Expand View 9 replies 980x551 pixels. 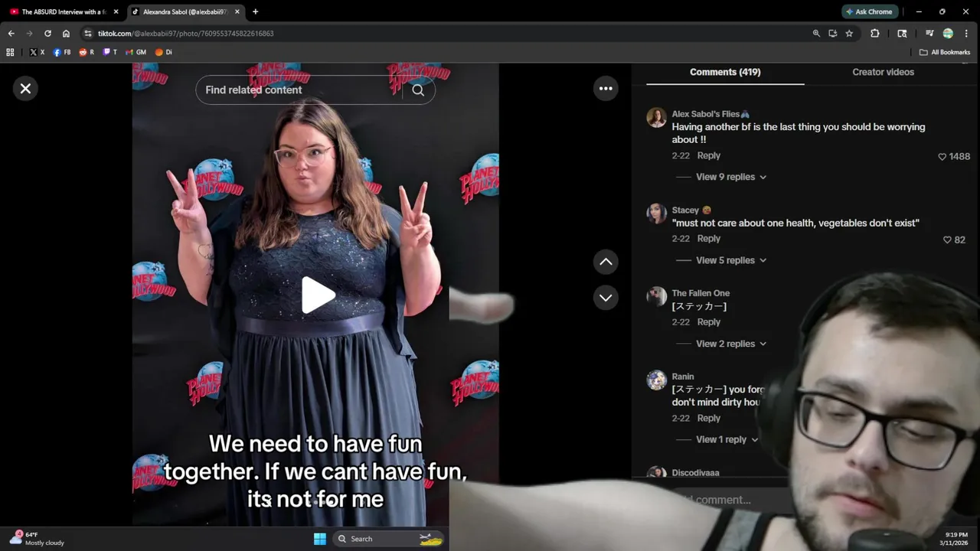click(x=730, y=177)
